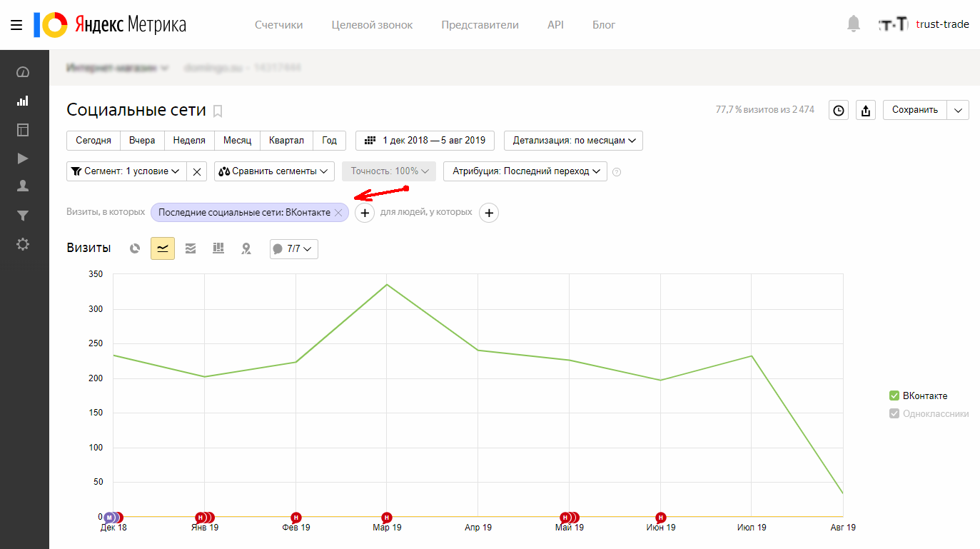This screenshot has width=980, height=549.
Task: Expand Сохранить options arrow
Action: pos(958,110)
